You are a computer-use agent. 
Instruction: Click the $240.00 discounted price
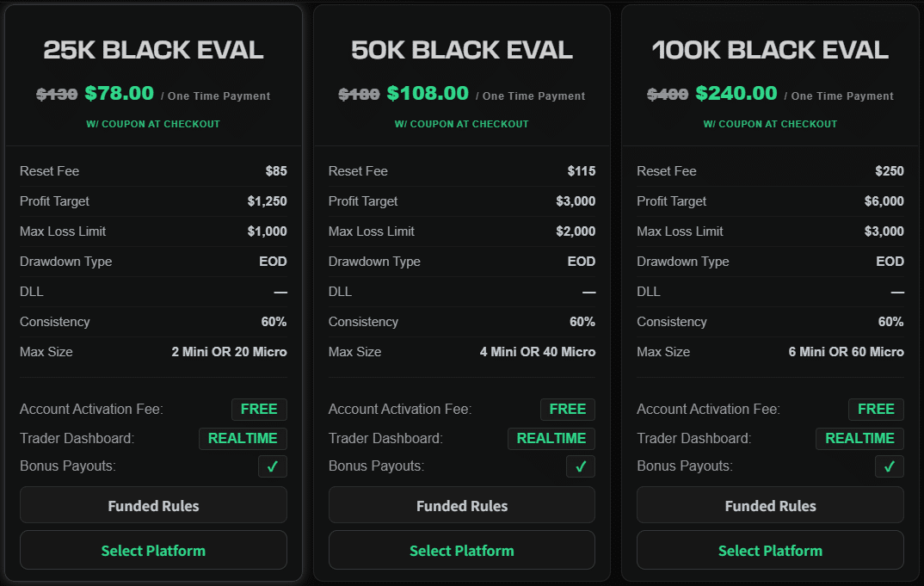[x=736, y=94]
